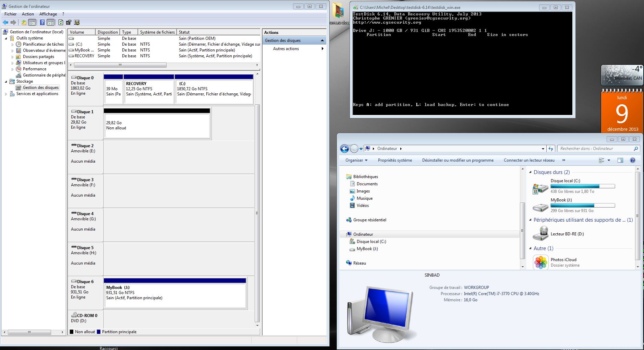Collapse the Disques durs group
This screenshot has height=350, width=644.
[531, 172]
